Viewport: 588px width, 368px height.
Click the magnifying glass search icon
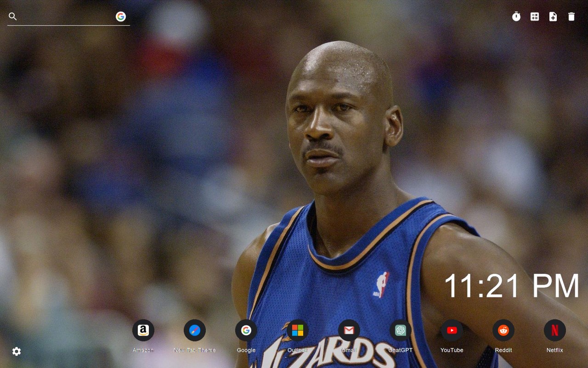[13, 17]
